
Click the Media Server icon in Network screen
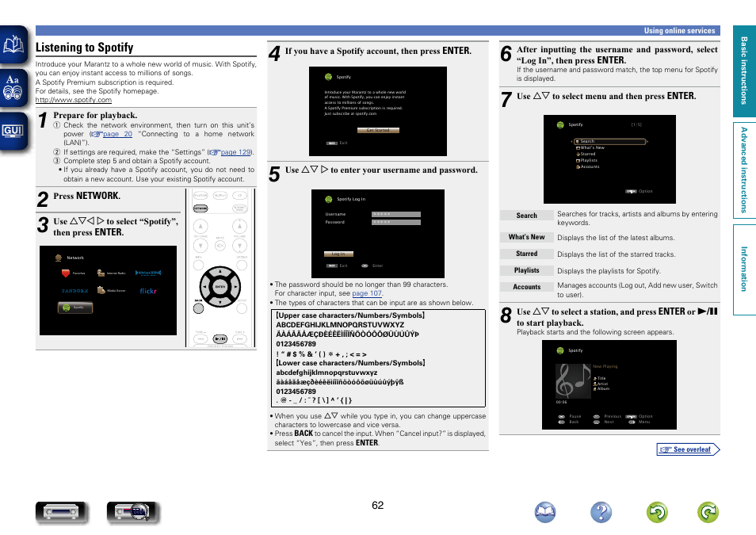point(101,290)
